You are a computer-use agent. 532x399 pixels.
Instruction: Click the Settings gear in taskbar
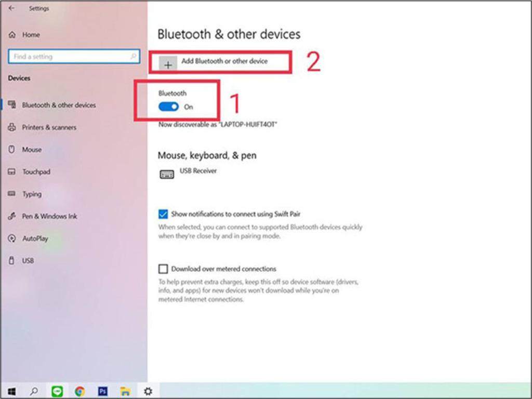pyautogui.click(x=148, y=391)
